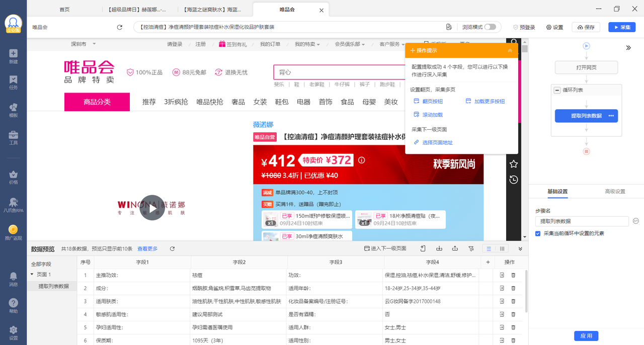Switch preview to column view

(x=502, y=248)
